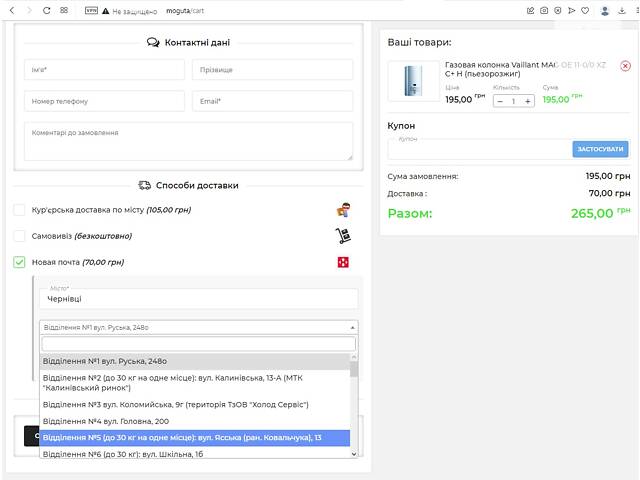Image resolution: width=640 pixels, height=480 pixels.
Task: Open the VPN badge in address bar
Action: [91, 10]
